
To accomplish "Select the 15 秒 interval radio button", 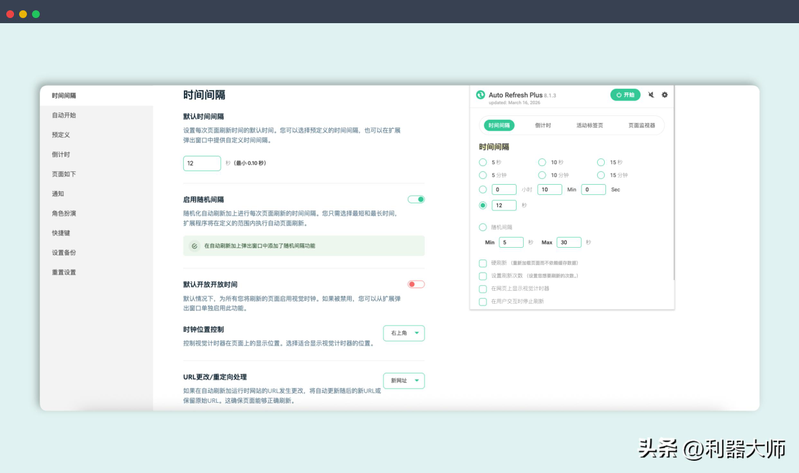I will click(x=601, y=162).
